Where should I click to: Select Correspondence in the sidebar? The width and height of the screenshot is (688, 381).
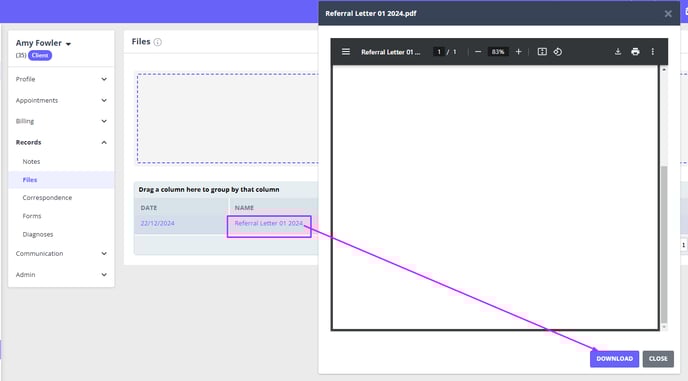(47, 198)
